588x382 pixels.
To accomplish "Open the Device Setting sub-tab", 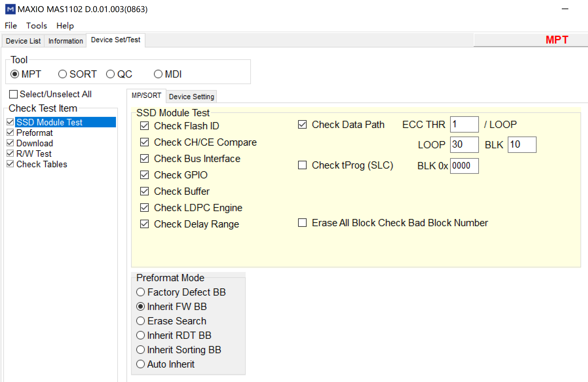I will click(192, 97).
